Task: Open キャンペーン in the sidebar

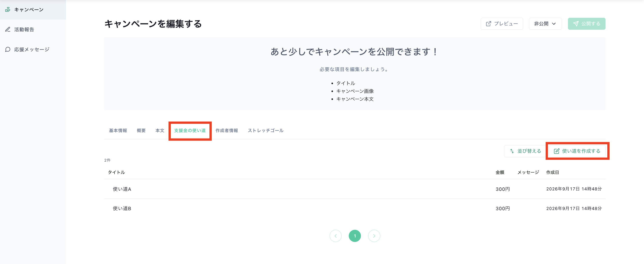Action: coord(33,9)
